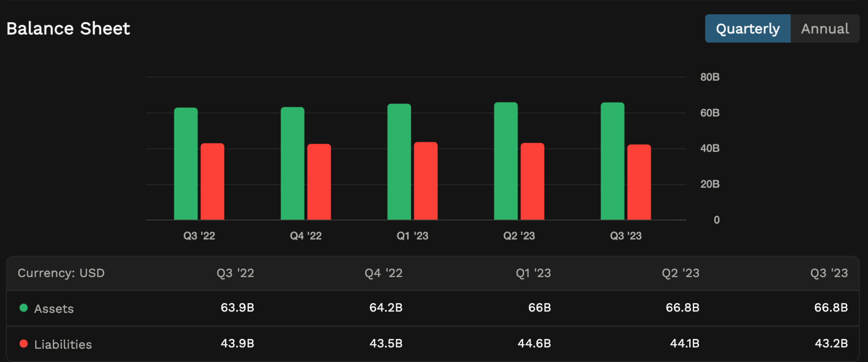This screenshot has height=362, width=868.
Task: Click the Q2 '23 liabilities value 44.1B
Action: (684, 344)
